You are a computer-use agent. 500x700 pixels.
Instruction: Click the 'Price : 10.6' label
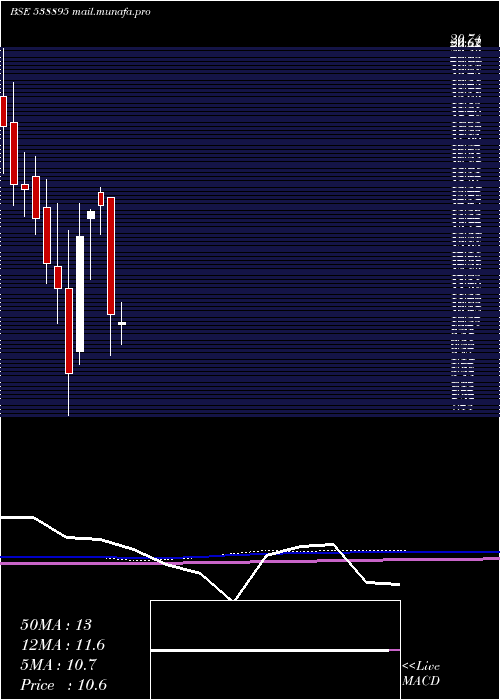(63, 685)
